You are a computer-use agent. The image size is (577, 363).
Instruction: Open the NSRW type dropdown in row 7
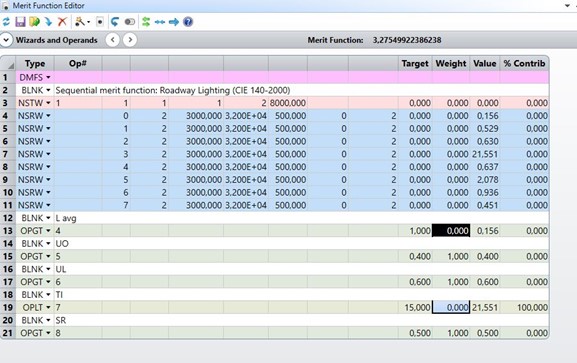tap(48, 154)
